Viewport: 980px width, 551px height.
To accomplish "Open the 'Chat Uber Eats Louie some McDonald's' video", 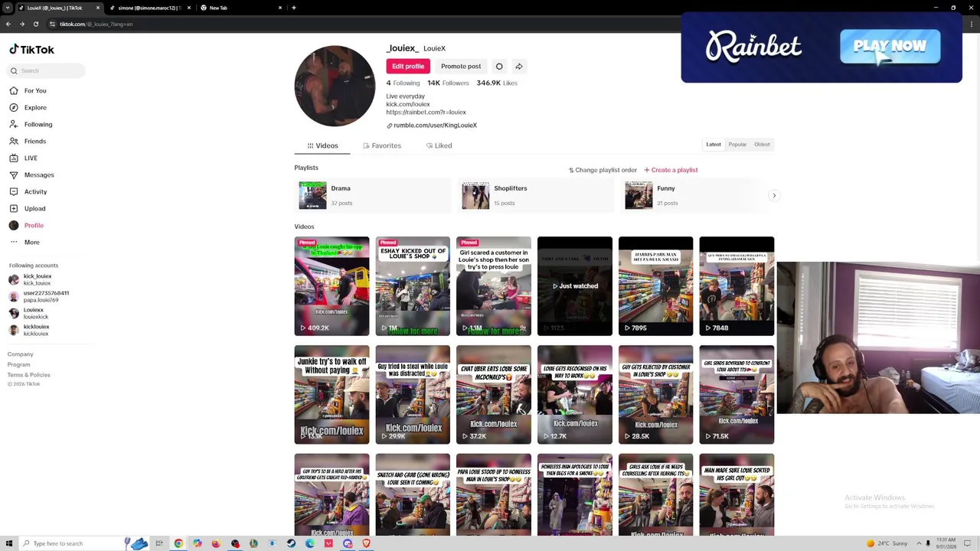I will click(x=494, y=395).
